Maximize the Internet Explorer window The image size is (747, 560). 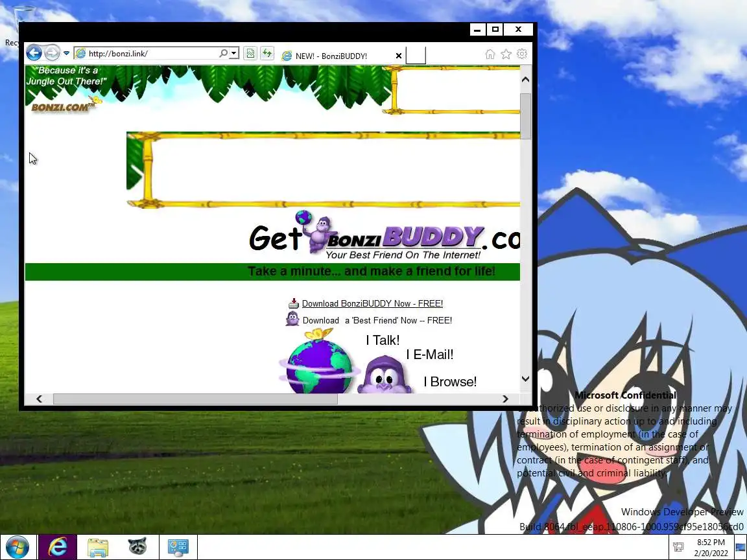tap(495, 30)
